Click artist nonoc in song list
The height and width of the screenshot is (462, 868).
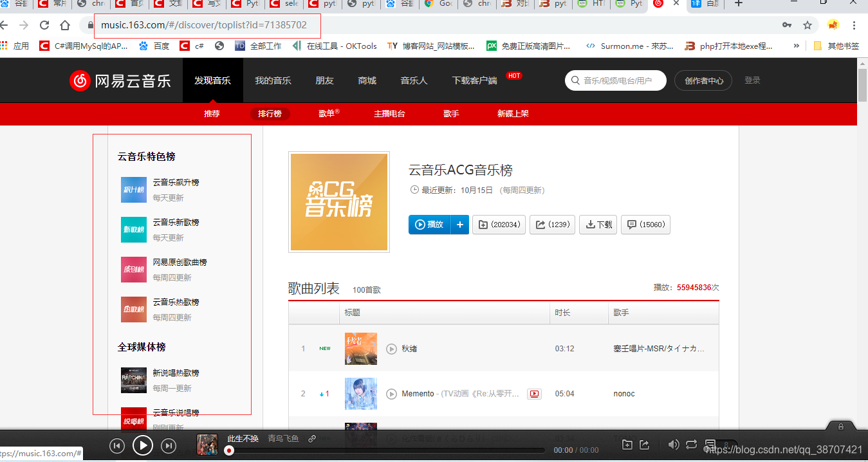(624, 394)
